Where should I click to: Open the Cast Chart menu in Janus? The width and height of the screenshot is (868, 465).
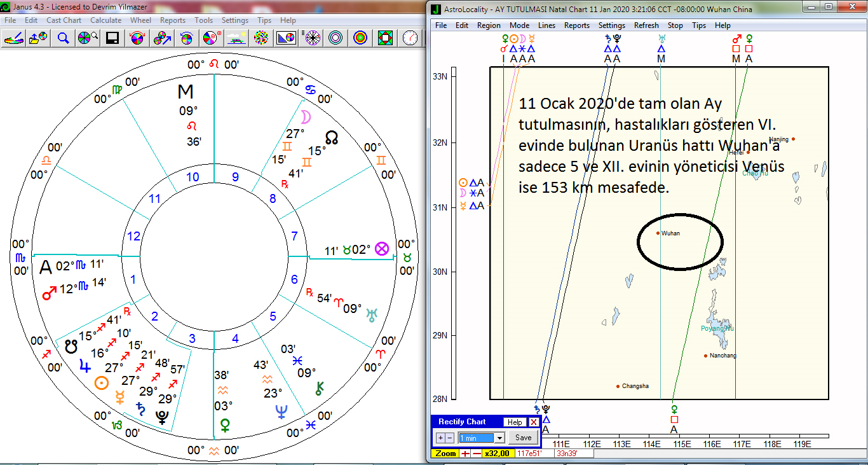coord(64,20)
